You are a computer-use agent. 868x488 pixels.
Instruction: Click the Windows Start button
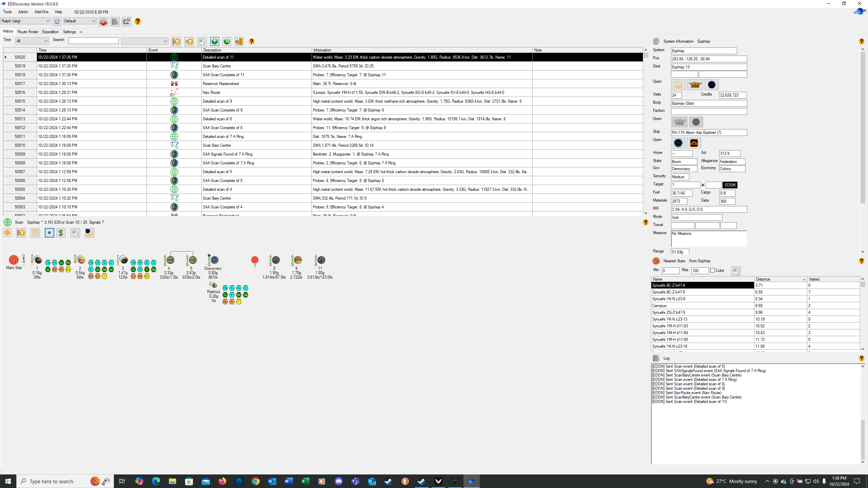(x=8, y=481)
